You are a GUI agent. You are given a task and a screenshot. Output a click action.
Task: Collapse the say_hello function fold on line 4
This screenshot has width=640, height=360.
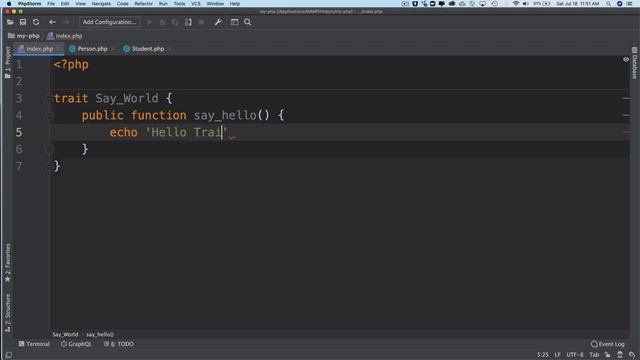pyautogui.click(x=49, y=116)
